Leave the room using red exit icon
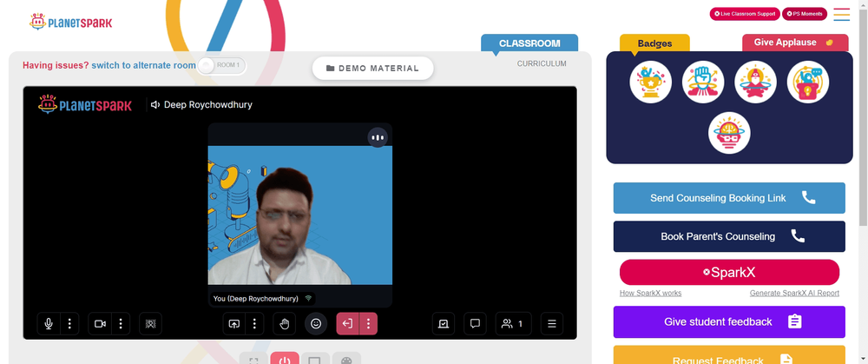 click(348, 323)
